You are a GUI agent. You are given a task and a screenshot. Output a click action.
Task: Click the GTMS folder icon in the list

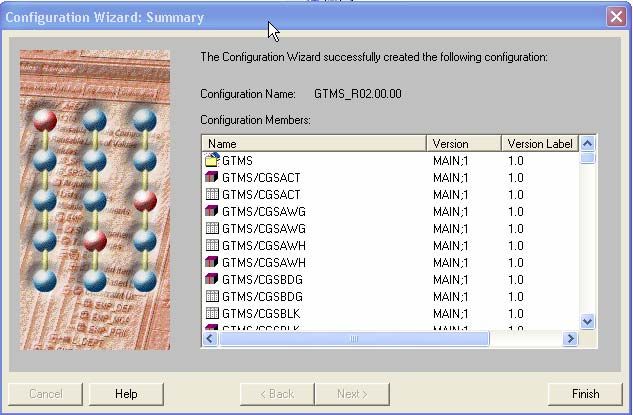coord(212,160)
